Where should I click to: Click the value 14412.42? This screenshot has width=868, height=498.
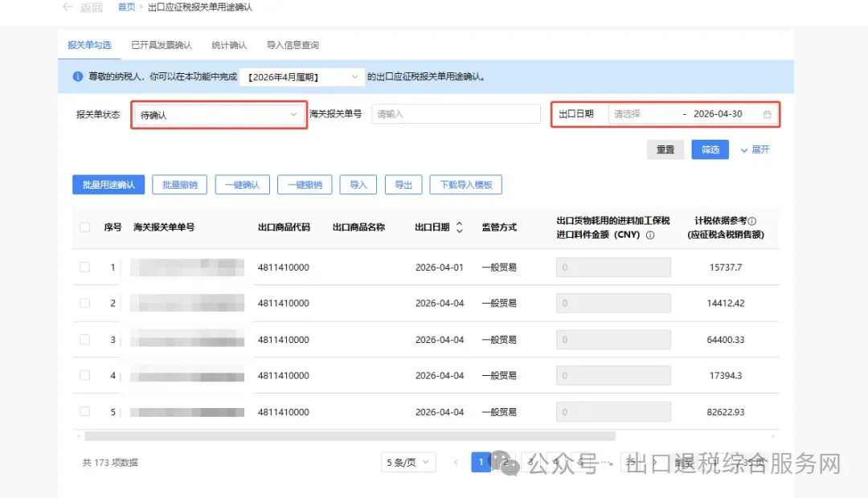point(726,304)
